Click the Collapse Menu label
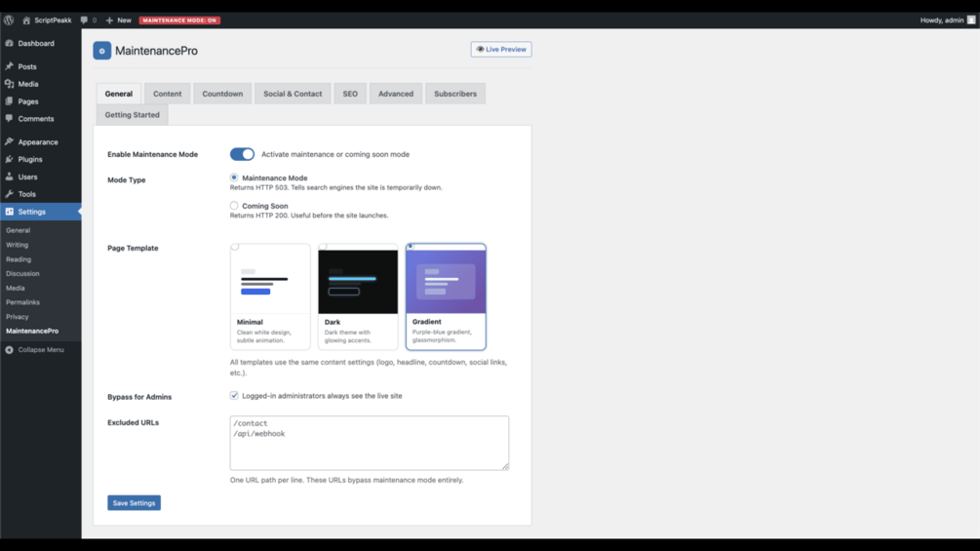 [41, 350]
